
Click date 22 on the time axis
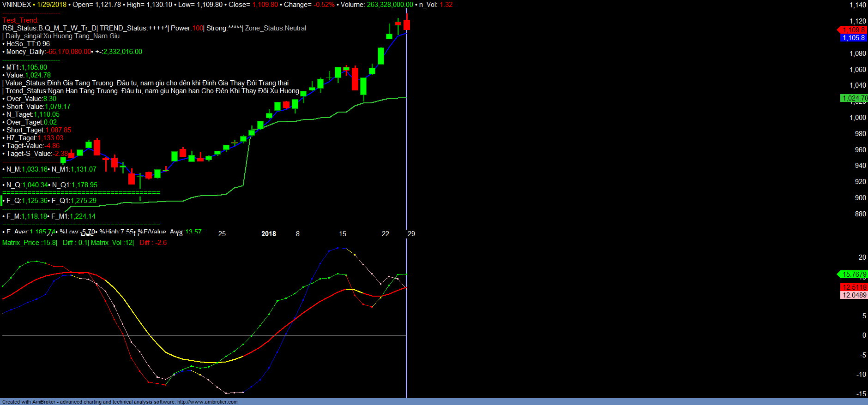385,234
